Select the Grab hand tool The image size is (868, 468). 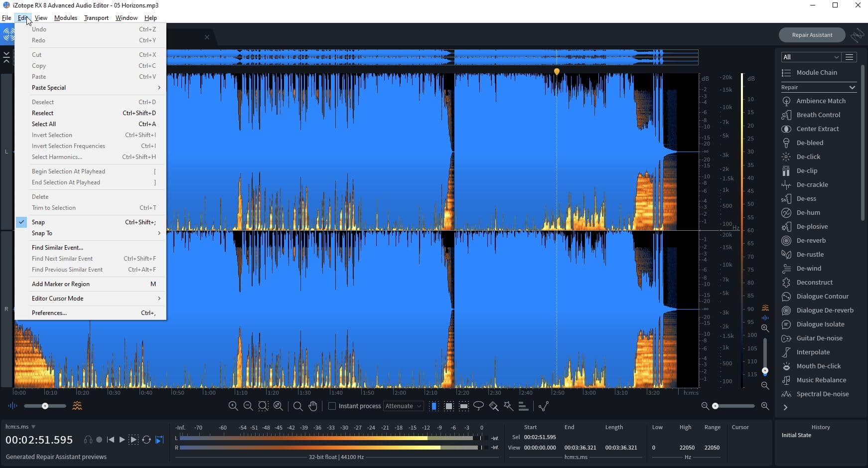(313, 406)
